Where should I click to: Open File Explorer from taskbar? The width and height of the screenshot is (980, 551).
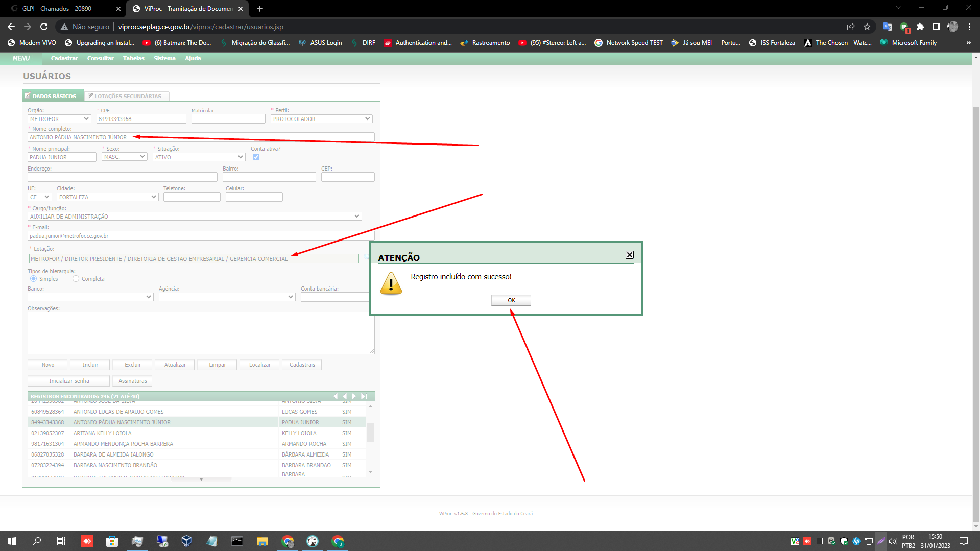click(262, 541)
